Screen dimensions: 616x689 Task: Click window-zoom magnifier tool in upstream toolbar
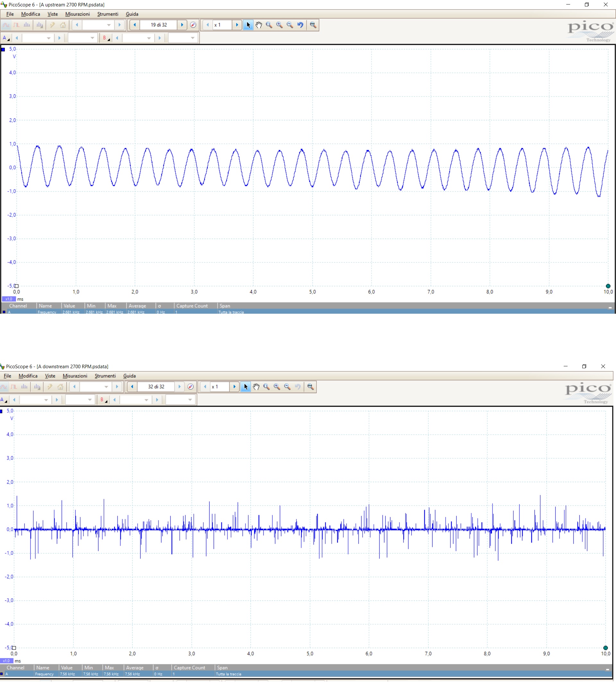[x=269, y=25]
